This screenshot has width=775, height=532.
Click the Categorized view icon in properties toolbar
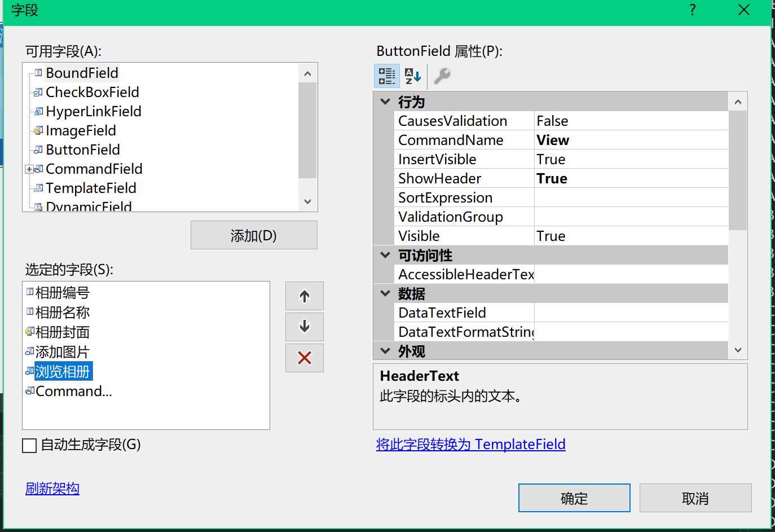point(387,76)
